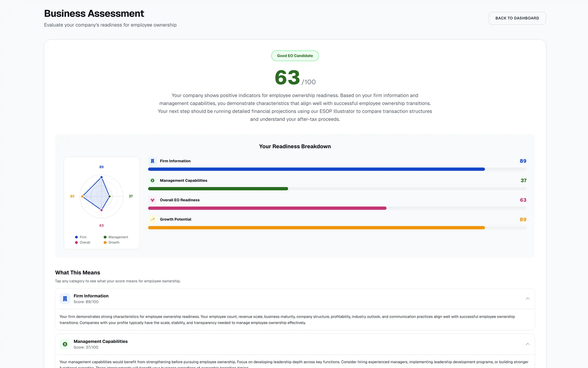This screenshot has width=588, height=368.
Task: Click the Management Capabilities accordion header title
Action: pos(101,341)
